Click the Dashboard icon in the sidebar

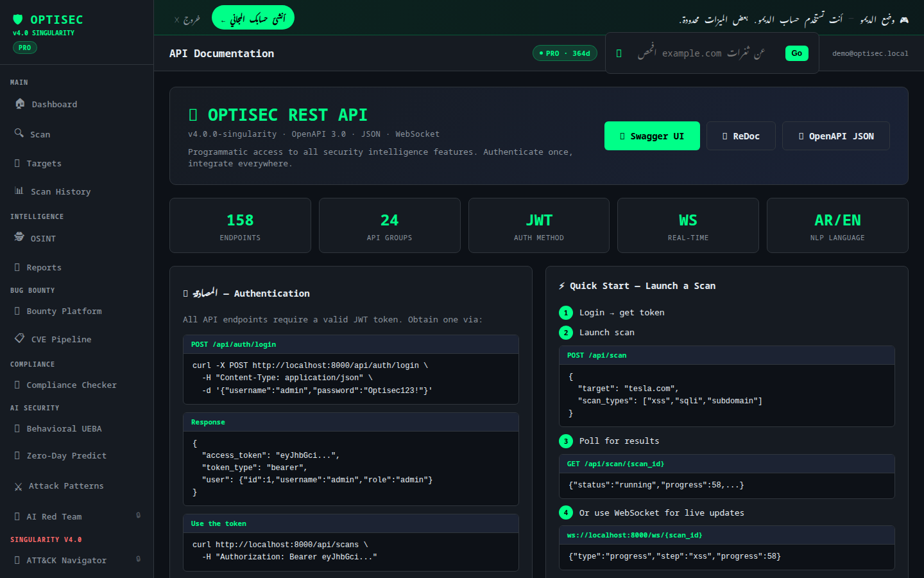20,103
